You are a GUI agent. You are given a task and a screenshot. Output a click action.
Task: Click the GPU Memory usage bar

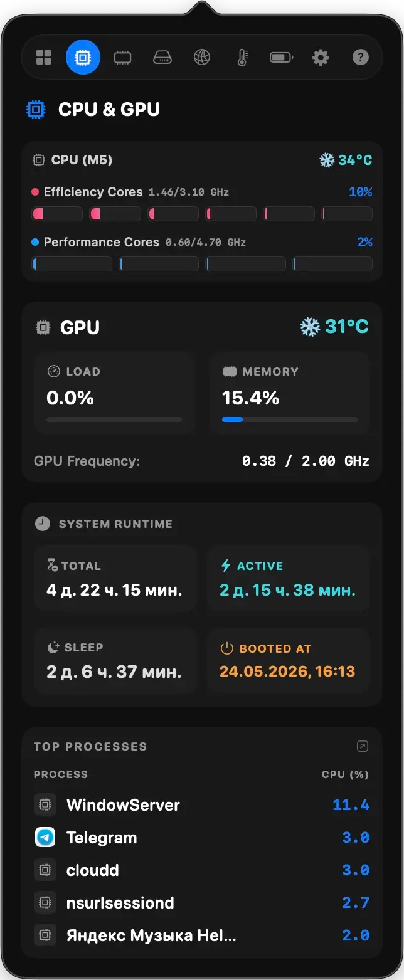coord(290,419)
